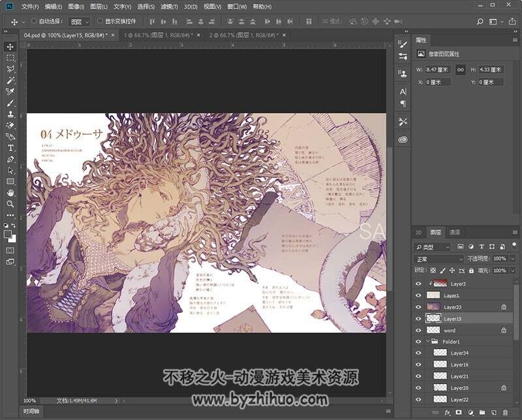Image resolution: width=522 pixels, height=420 pixels.
Task: Select the Layer1 layer name
Action: [452, 295]
